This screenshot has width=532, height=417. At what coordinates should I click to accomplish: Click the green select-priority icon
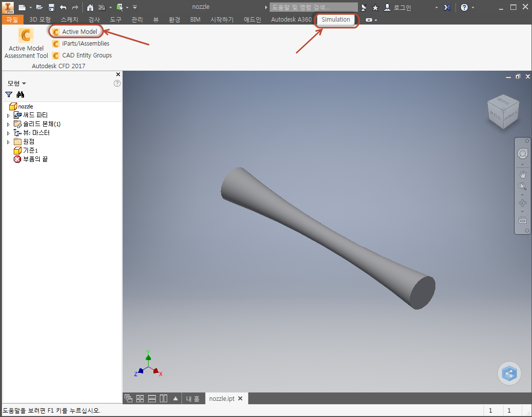click(x=120, y=7)
